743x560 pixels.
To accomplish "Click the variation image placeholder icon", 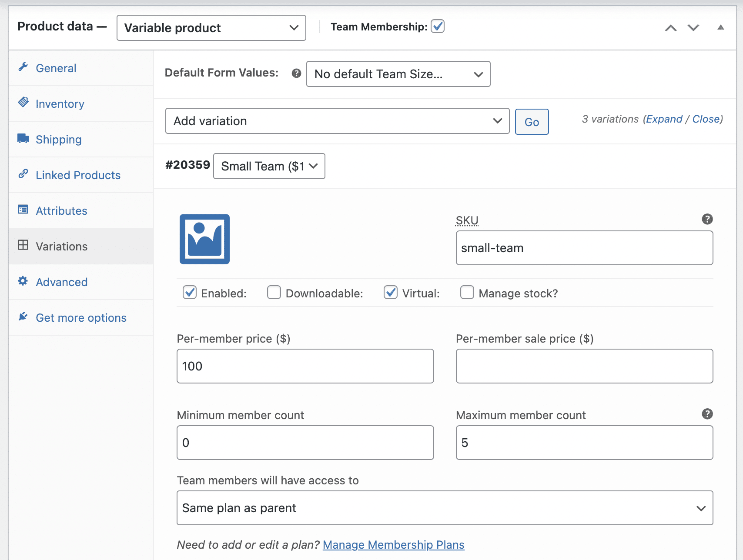I will pos(204,239).
